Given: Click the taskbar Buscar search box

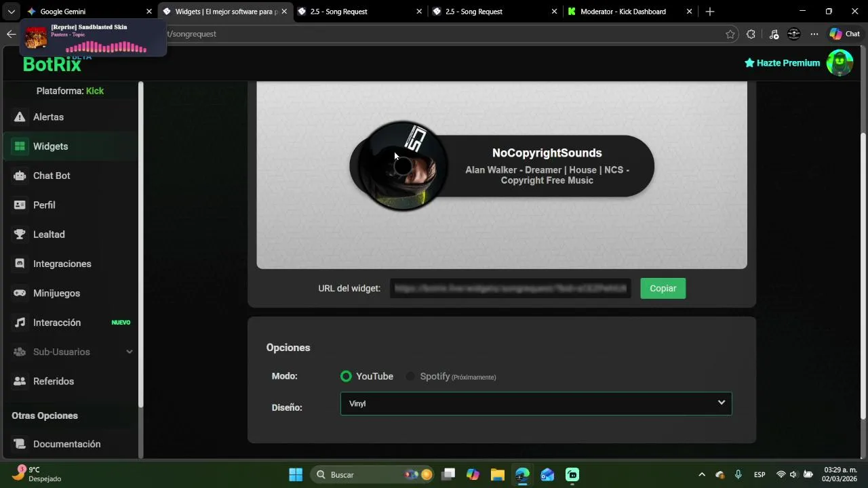Looking at the screenshot, I should click(372, 474).
